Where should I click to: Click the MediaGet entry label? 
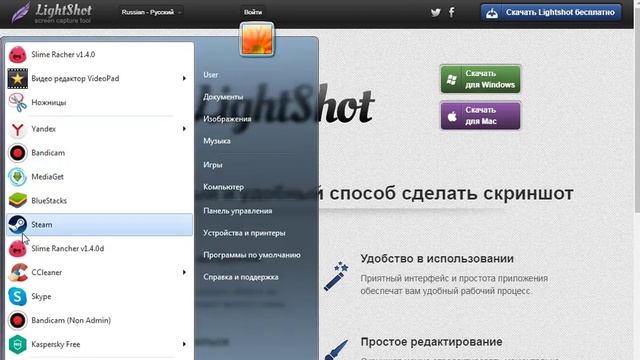tap(47, 177)
